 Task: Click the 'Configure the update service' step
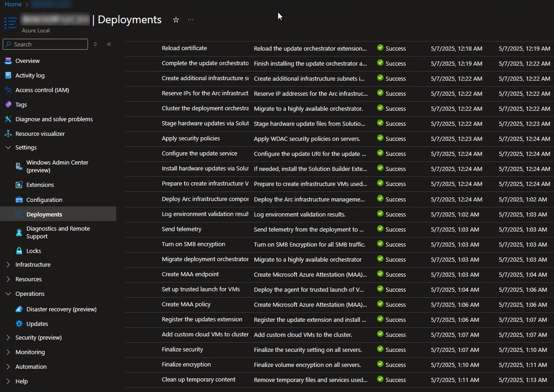click(x=200, y=154)
